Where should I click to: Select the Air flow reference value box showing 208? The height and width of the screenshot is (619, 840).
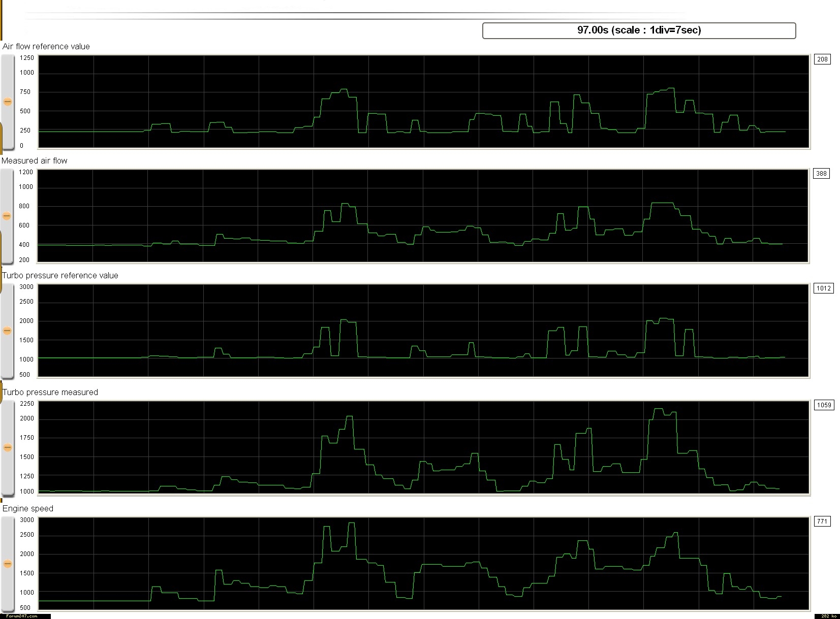[822, 59]
